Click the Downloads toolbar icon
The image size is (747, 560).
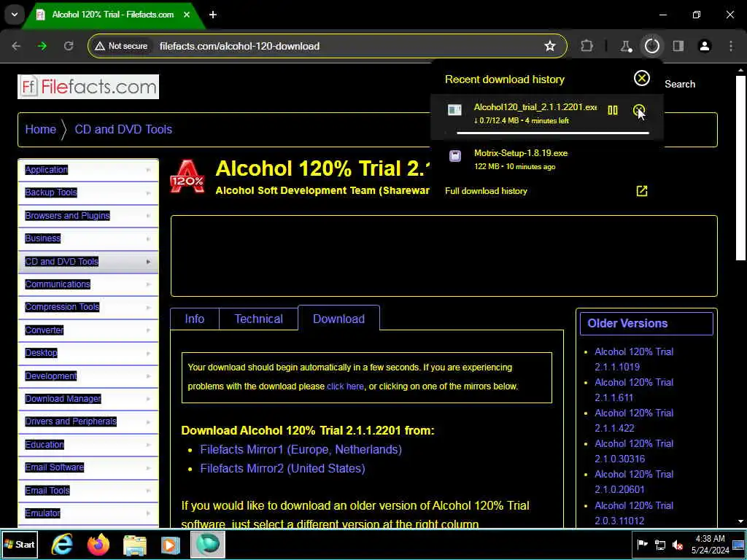pyautogui.click(x=651, y=46)
